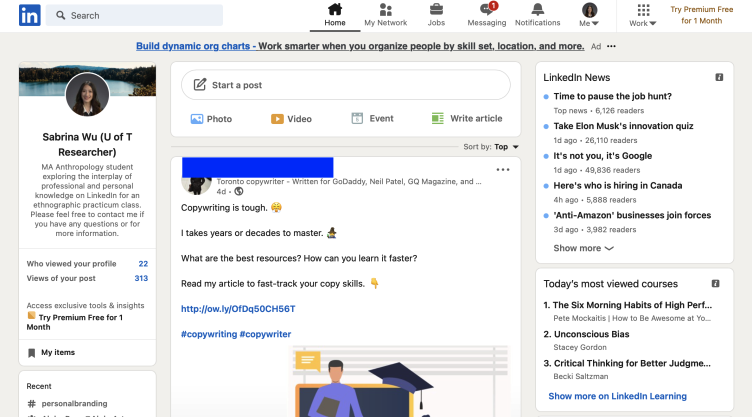Click Show more on LinkedIn Learning
The height and width of the screenshot is (417, 752).
coord(617,396)
